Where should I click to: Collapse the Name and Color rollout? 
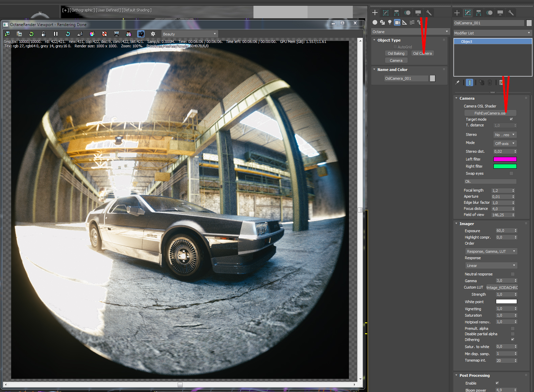[374, 69]
